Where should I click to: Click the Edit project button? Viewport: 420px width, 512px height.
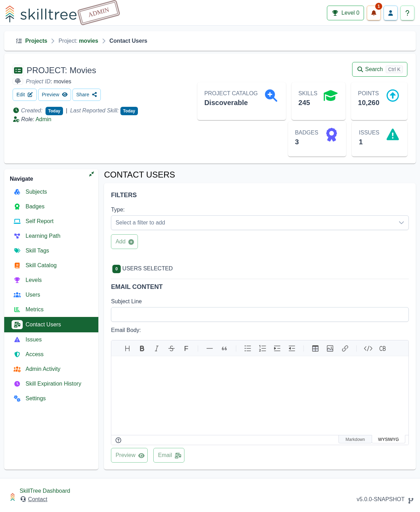pyautogui.click(x=24, y=95)
